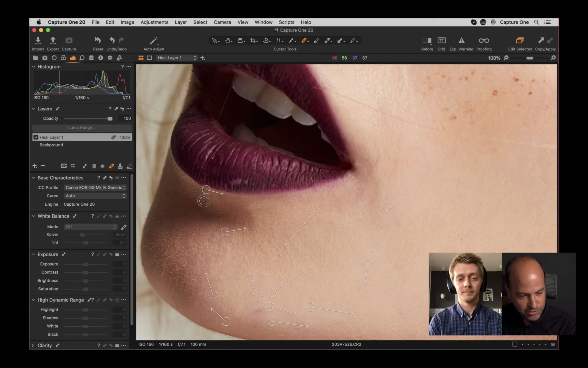Viewport: 588px width, 368px height.
Task: Click the Auto Adjust magic wand
Action: (154, 41)
